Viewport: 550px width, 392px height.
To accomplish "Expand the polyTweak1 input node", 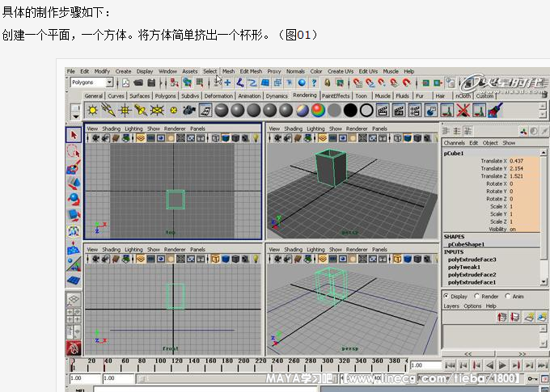I will (464, 268).
